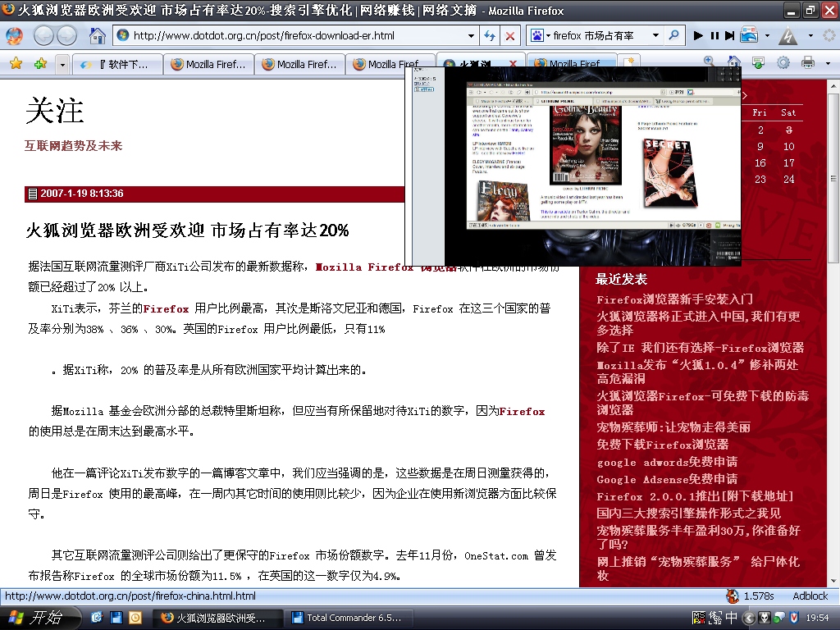Expand the address bar history dropdown
The image size is (840, 630).
(x=471, y=36)
